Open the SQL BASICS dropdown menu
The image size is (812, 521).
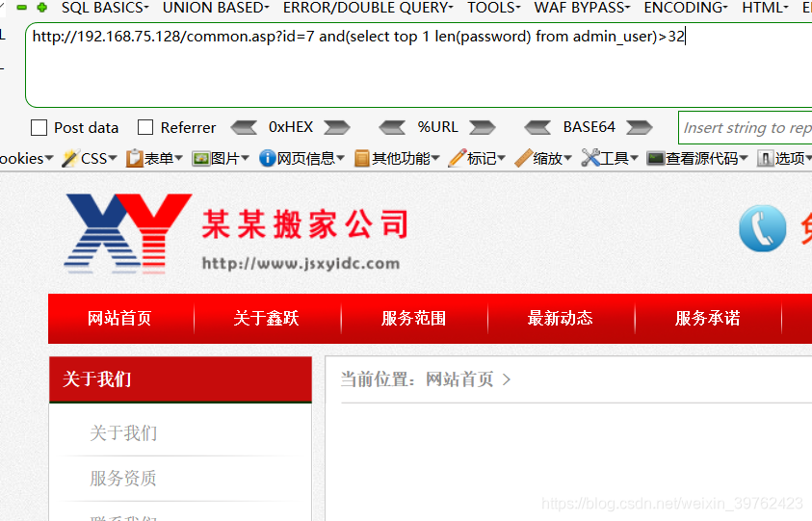(105, 8)
